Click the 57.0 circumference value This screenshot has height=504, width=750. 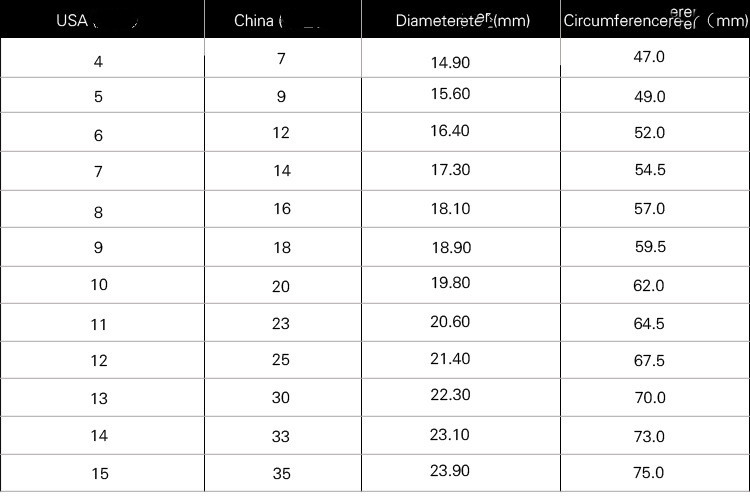(x=649, y=209)
